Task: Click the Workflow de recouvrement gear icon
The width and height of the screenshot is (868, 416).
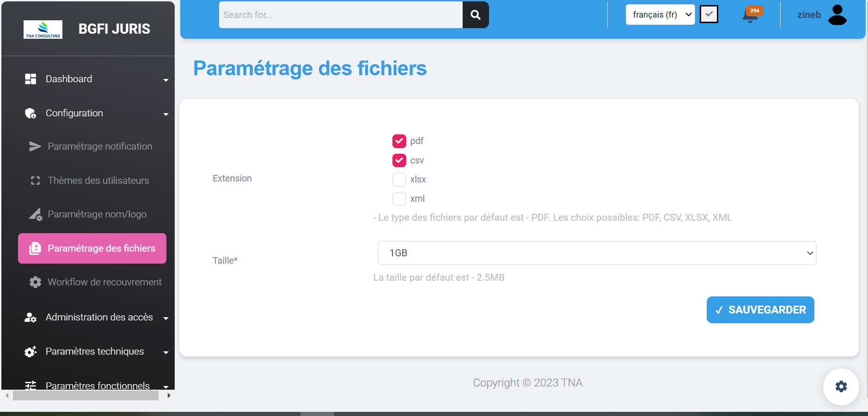Action: (x=35, y=282)
